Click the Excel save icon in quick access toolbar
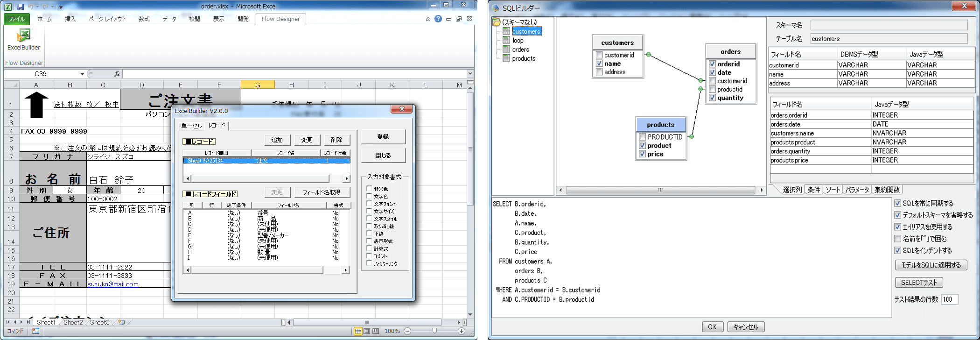Screen dimensions: 980x340 tap(21, 7)
